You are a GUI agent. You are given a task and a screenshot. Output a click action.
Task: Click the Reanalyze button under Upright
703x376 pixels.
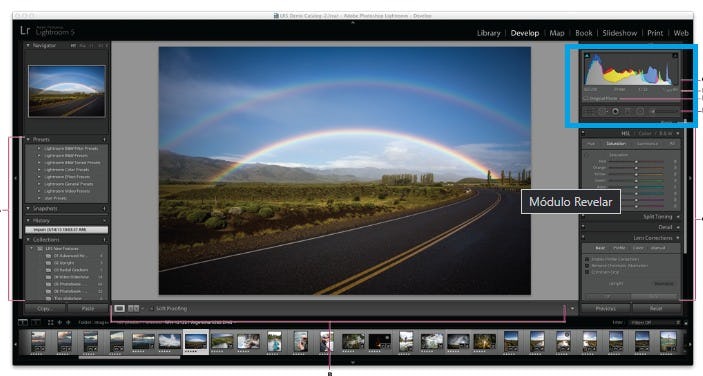[664, 284]
